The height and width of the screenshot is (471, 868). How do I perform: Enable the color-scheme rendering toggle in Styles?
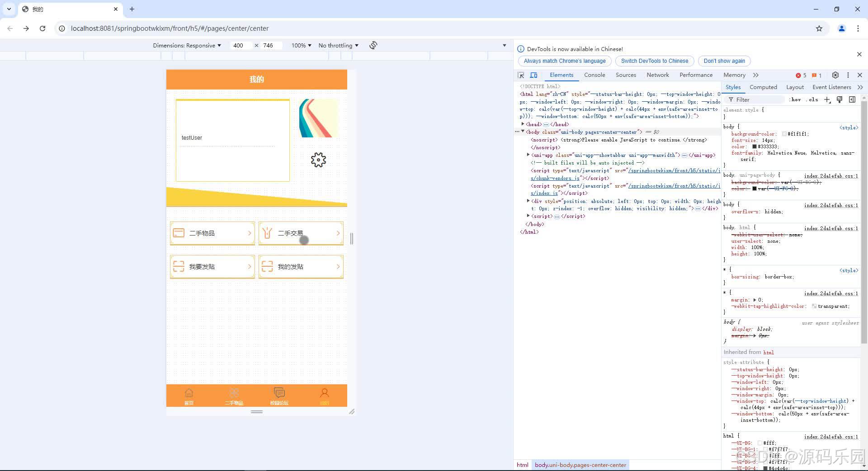tap(840, 99)
